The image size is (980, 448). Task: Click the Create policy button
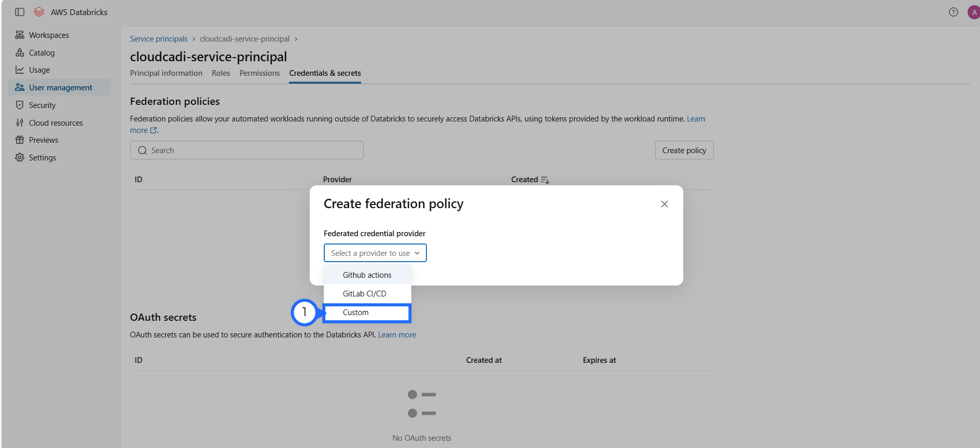[x=684, y=150]
